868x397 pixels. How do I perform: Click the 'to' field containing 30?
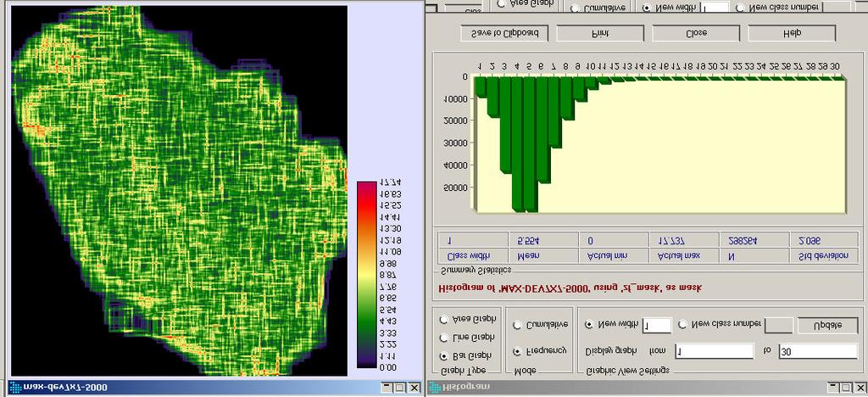coord(818,351)
